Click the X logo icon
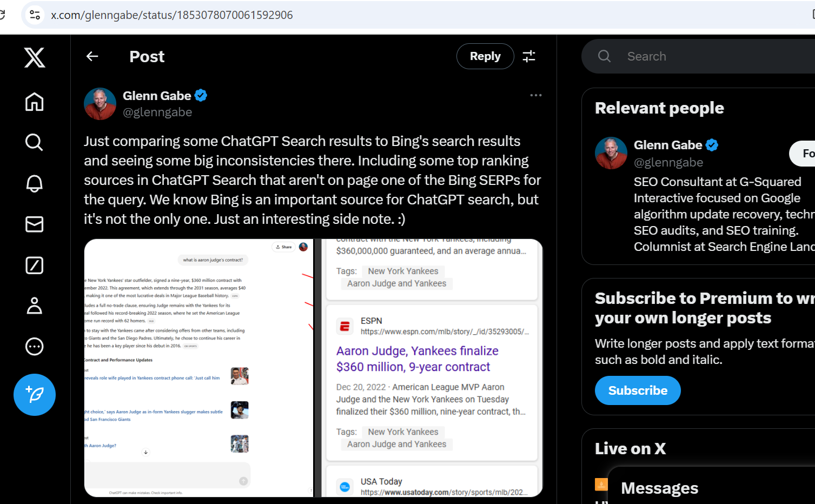 click(x=35, y=57)
